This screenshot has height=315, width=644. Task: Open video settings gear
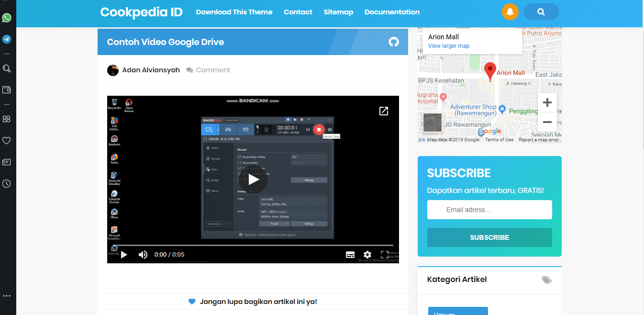(367, 255)
